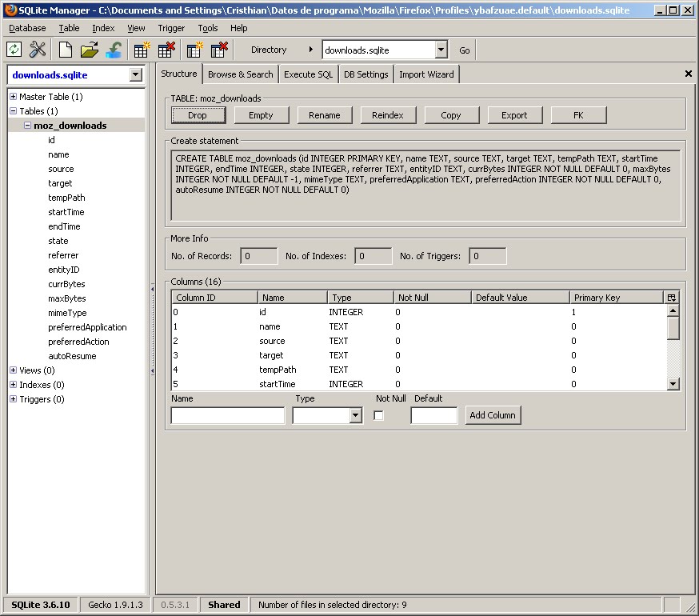The image size is (699, 616).
Task: Open the Table menu
Action: [69, 28]
